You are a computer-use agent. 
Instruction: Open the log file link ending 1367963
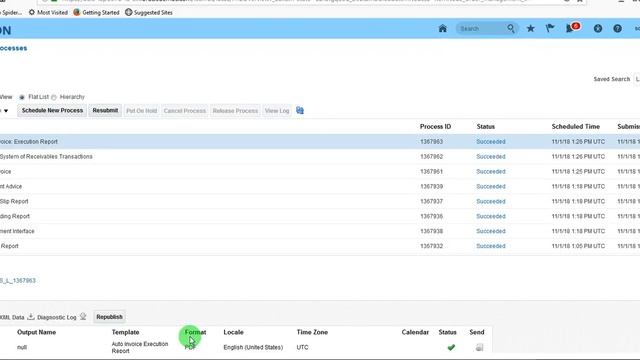click(x=18, y=280)
